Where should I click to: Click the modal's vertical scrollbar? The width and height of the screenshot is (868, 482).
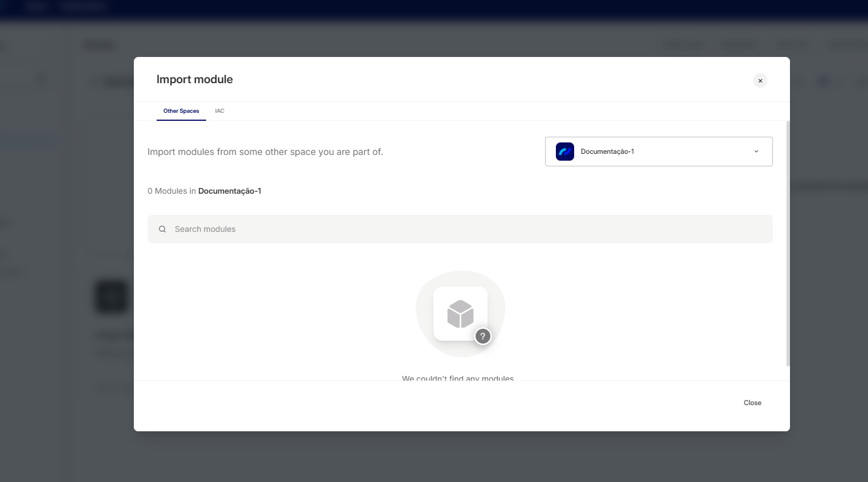click(x=788, y=245)
